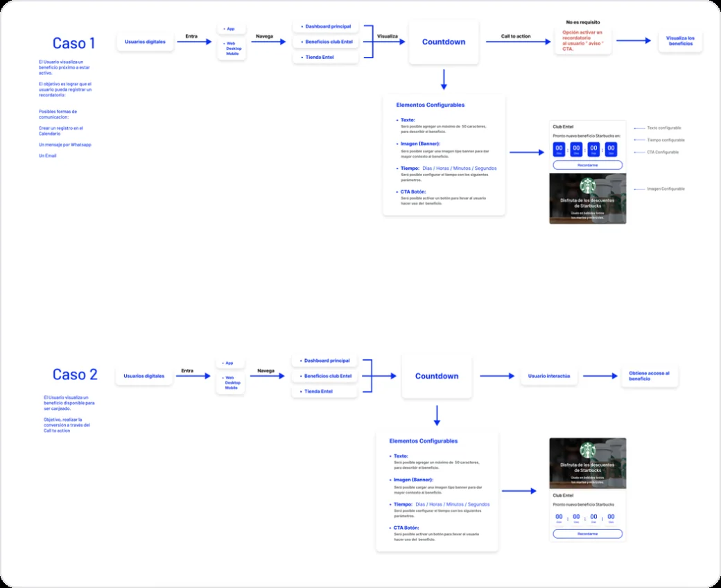Click the Recordarme button in Caso 2 widget
The width and height of the screenshot is (721, 588).
588,534
